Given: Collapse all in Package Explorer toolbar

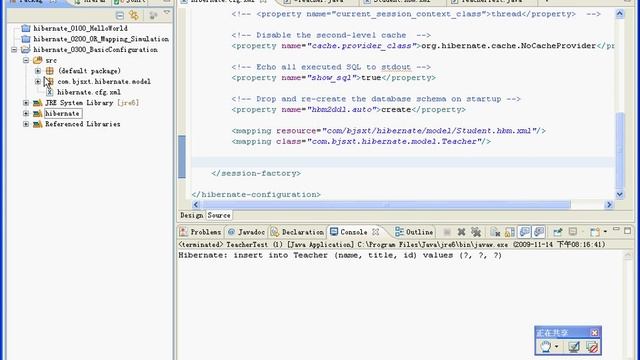Looking at the screenshot, I should click(120, 16).
